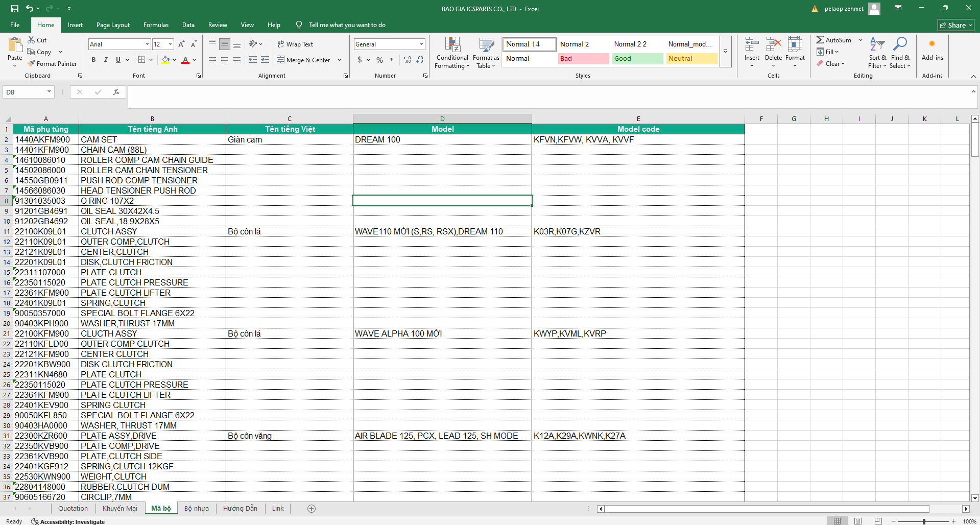The height and width of the screenshot is (525, 980).
Task: Expand the Merge & Center dropdown arrow
Action: (339, 60)
